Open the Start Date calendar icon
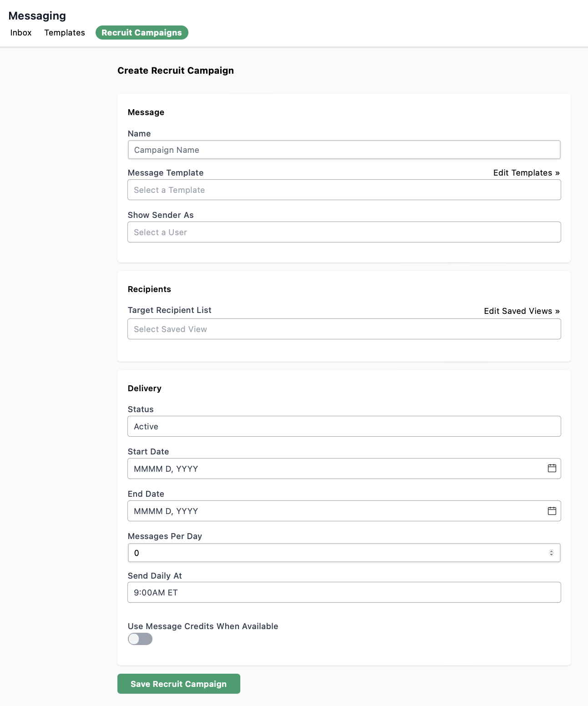 (x=552, y=468)
